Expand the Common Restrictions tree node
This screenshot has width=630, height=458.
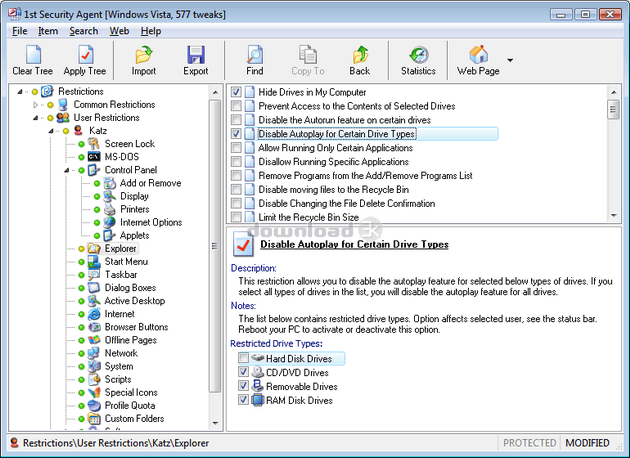point(36,105)
